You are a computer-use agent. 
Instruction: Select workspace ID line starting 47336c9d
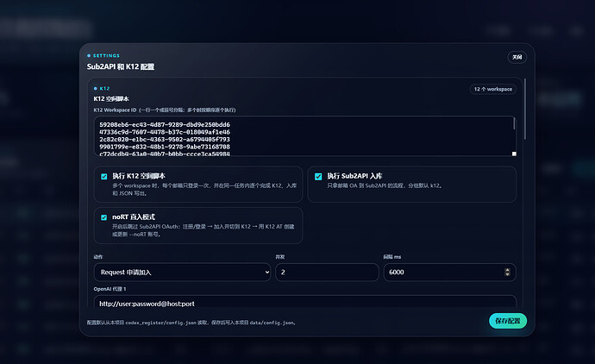(165, 132)
